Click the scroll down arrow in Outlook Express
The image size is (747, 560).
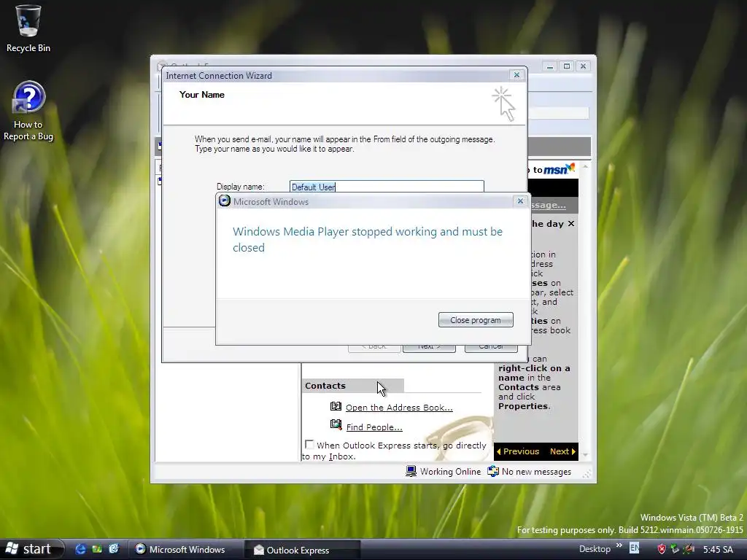[x=586, y=455]
